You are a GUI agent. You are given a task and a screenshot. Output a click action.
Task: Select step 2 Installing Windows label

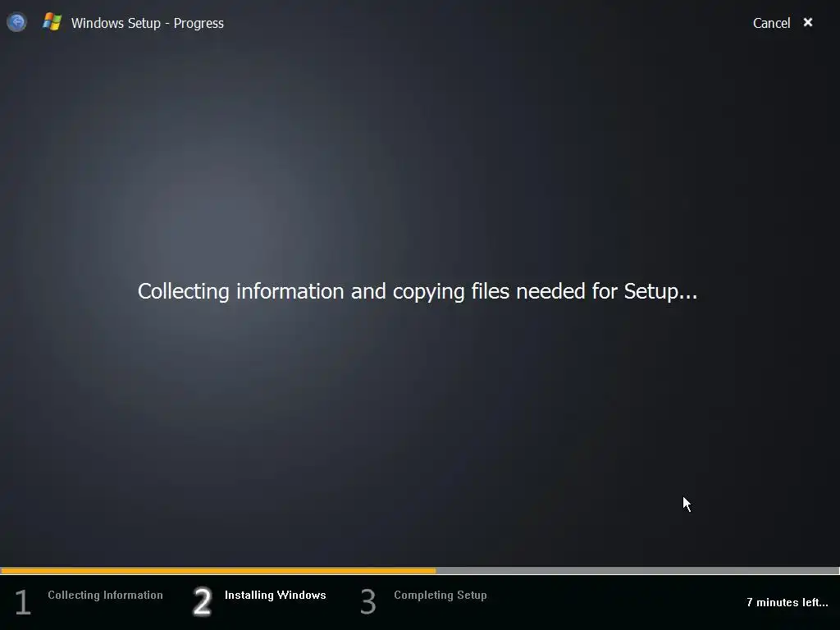click(x=276, y=596)
